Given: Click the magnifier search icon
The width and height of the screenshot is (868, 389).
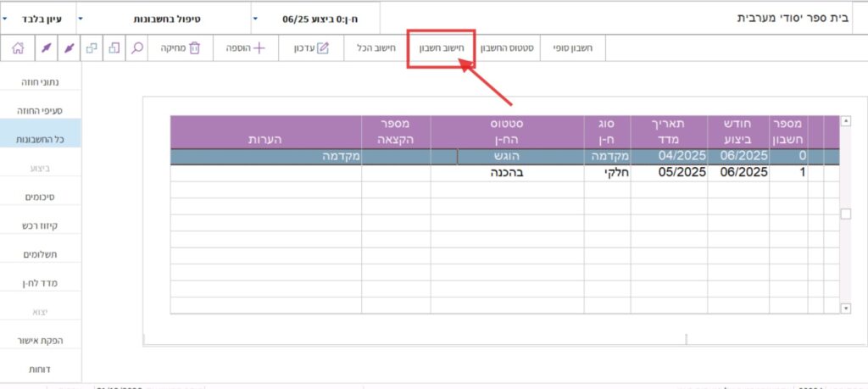Looking at the screenshot, I should click(x=136, y=48).
